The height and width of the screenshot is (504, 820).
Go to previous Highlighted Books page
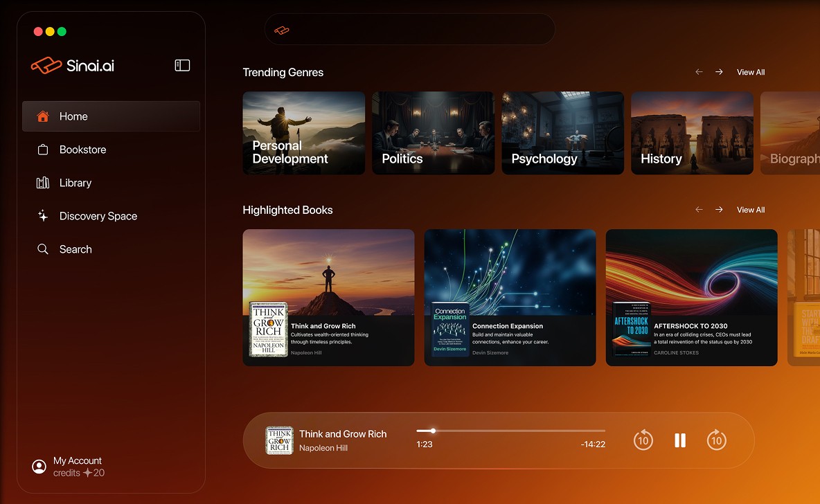[x=699, y=209]
